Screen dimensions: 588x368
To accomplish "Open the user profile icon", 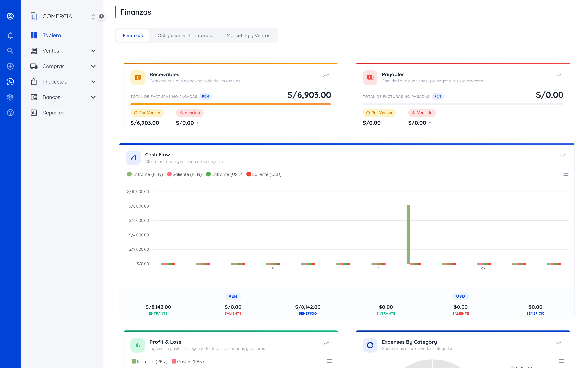I will point(10,16).
